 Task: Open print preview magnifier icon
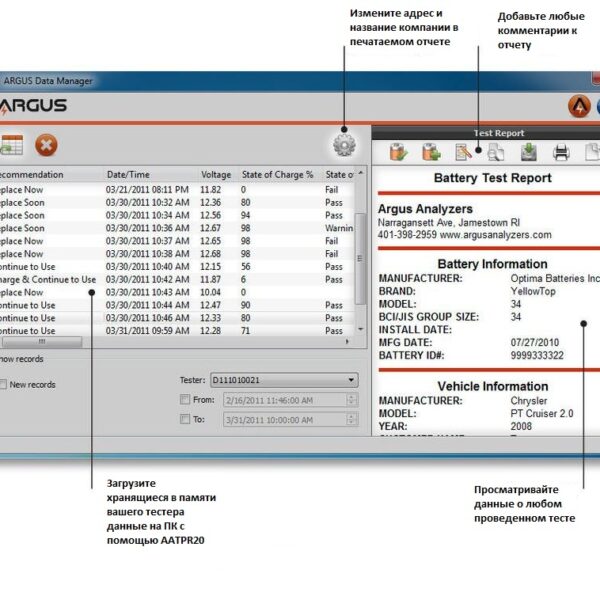click(x=496, y=152)
